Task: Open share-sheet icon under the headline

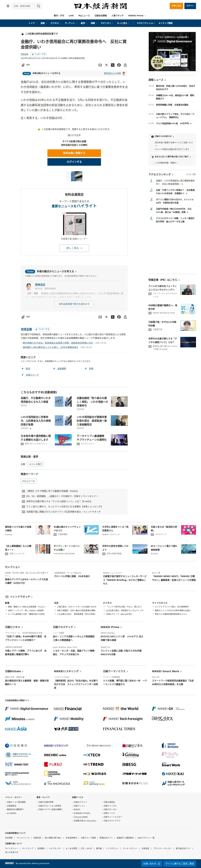Action: pyautogui.click(x=125, y=65)
